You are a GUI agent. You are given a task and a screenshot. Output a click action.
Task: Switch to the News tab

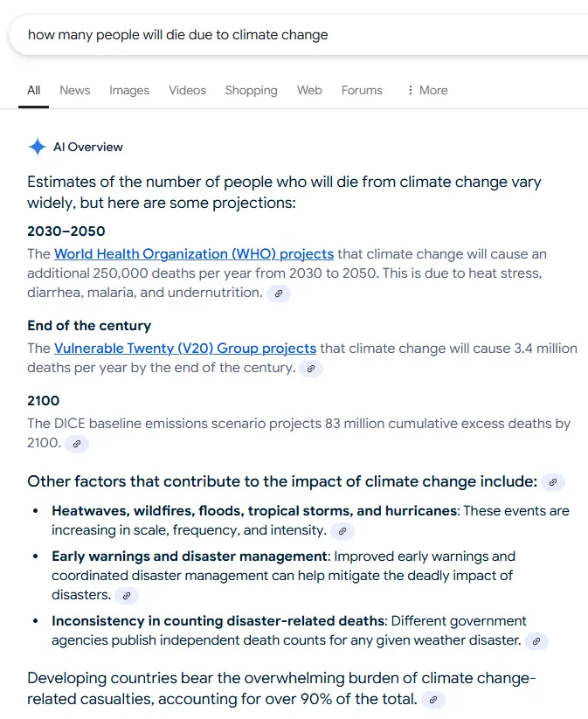click(75, 90)
